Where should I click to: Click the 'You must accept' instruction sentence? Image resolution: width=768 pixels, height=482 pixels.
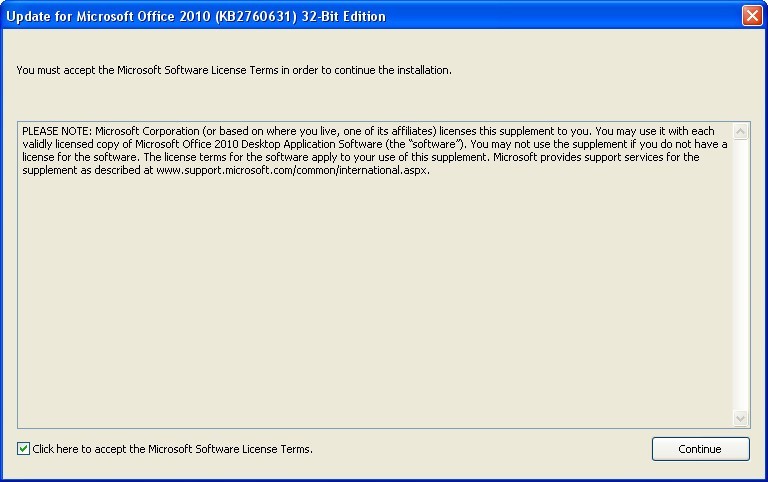(234, 70)
